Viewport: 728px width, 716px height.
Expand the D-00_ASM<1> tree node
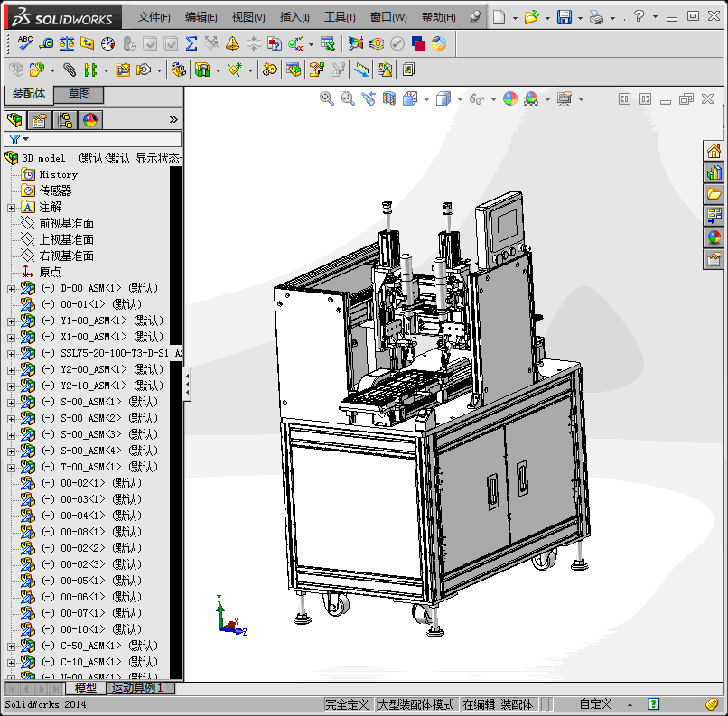pos(11,289)
